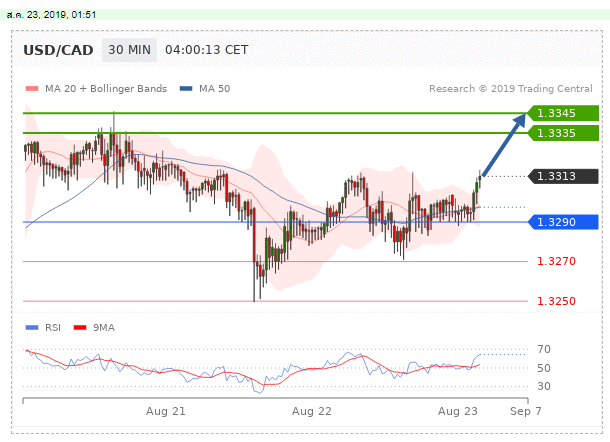Click the RSI legend blue swatch
610x442 pixels.
click(32, 328)
